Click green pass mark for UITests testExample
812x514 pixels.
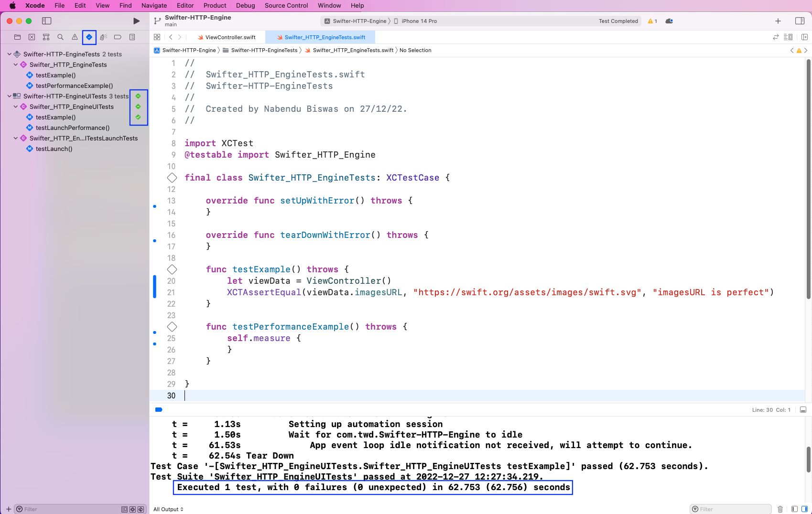[x=138, y=117]
